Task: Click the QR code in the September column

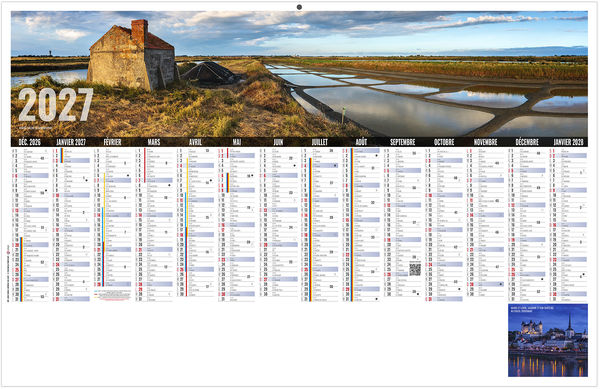Action: [x=415, y=269]
